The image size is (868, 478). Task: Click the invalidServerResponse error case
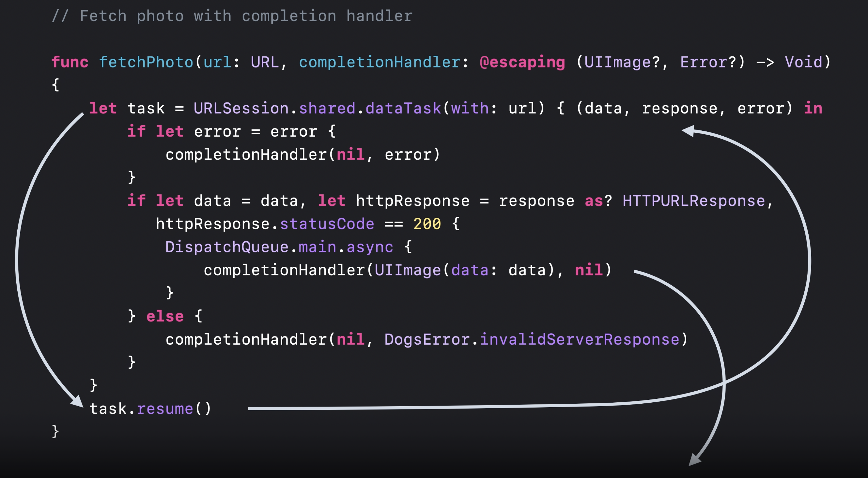tap(579, 339)
